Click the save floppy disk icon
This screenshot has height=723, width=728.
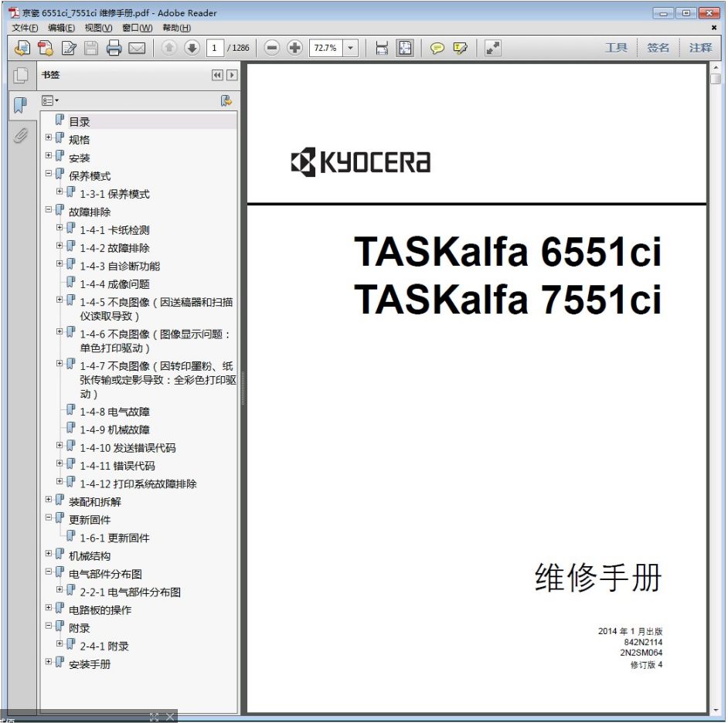91,48
